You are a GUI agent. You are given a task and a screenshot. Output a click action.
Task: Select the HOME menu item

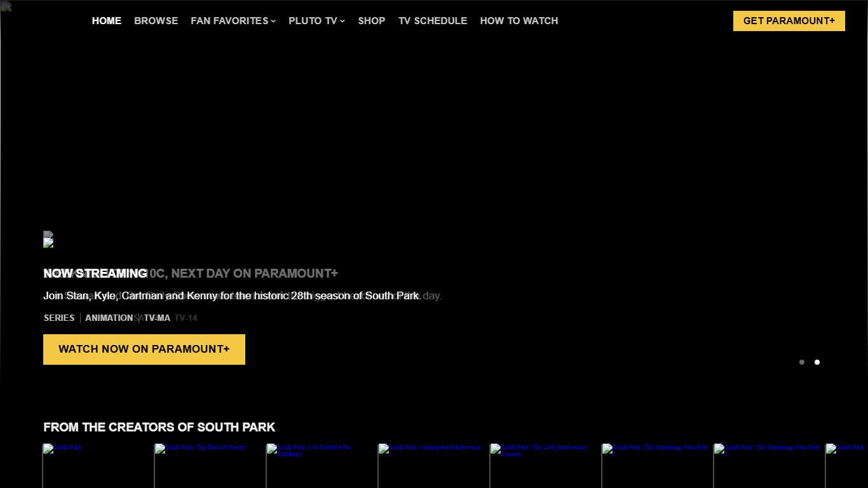106,20
